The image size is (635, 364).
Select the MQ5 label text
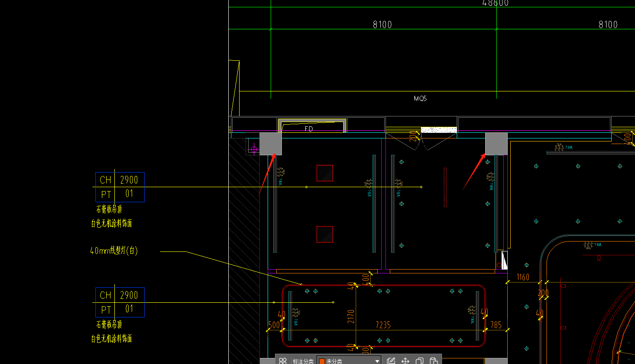(x=420, y=98)
